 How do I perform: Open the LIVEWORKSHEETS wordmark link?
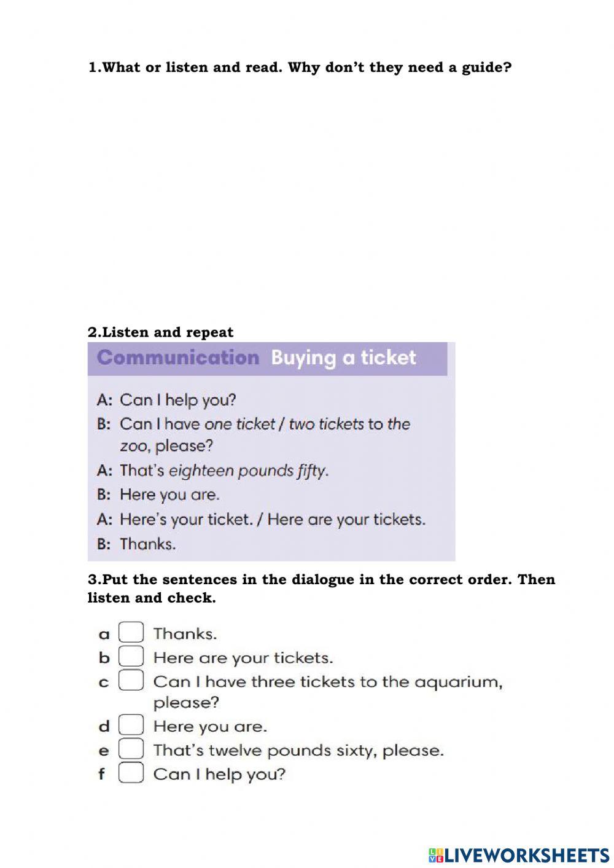tap(526, 854)
